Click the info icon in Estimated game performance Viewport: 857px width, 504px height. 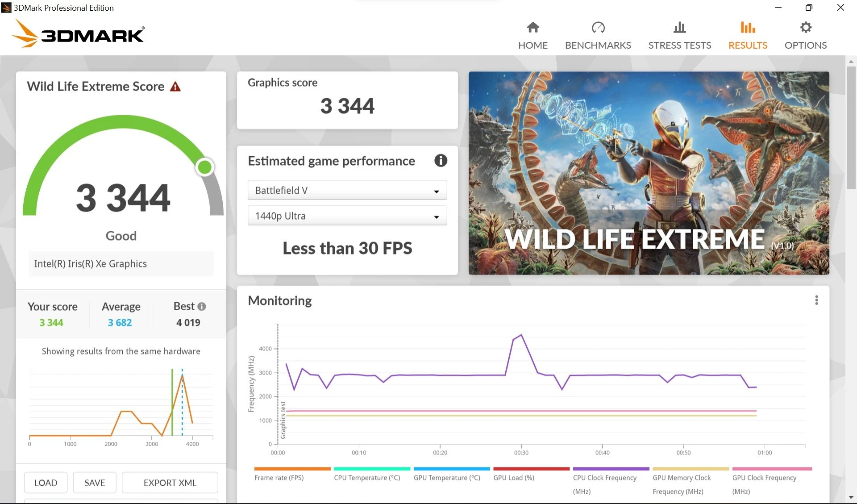point(441,161)
